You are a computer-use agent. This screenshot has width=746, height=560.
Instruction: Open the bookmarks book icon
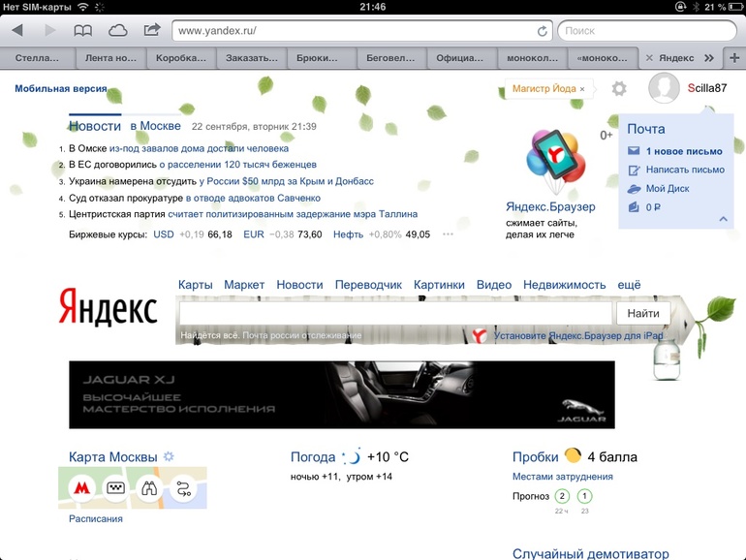point(83,31)
